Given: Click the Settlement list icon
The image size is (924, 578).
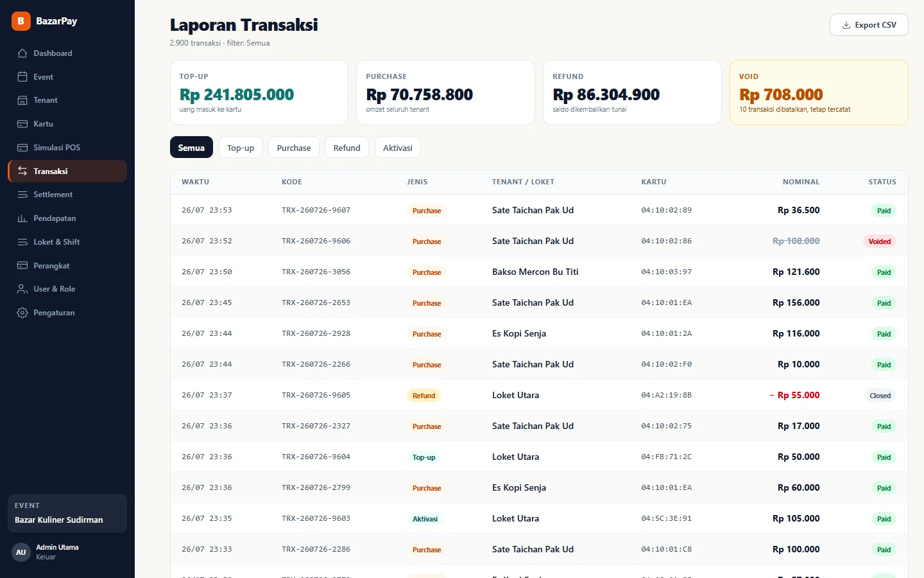Looking at the screenshot, I should pyautogui.click(x=22, y=195).
